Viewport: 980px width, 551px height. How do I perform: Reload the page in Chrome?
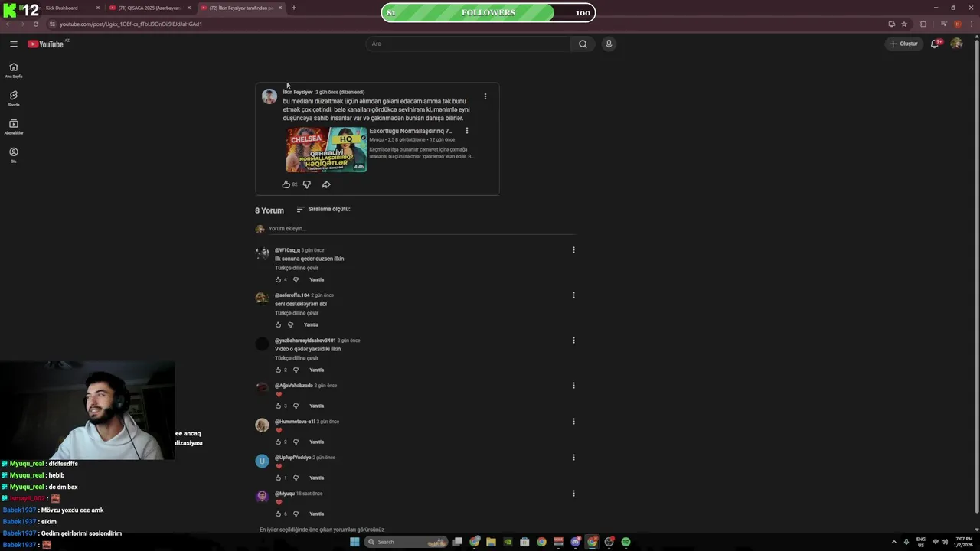click(x=35, y=24)
